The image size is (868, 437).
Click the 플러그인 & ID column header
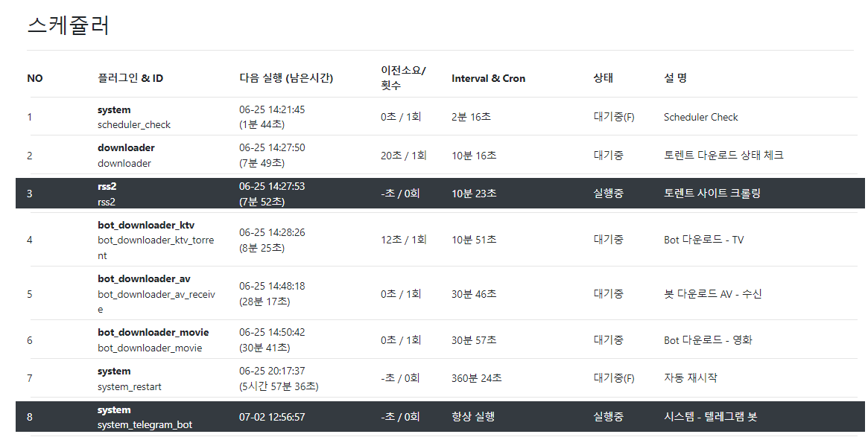(130, 78)
